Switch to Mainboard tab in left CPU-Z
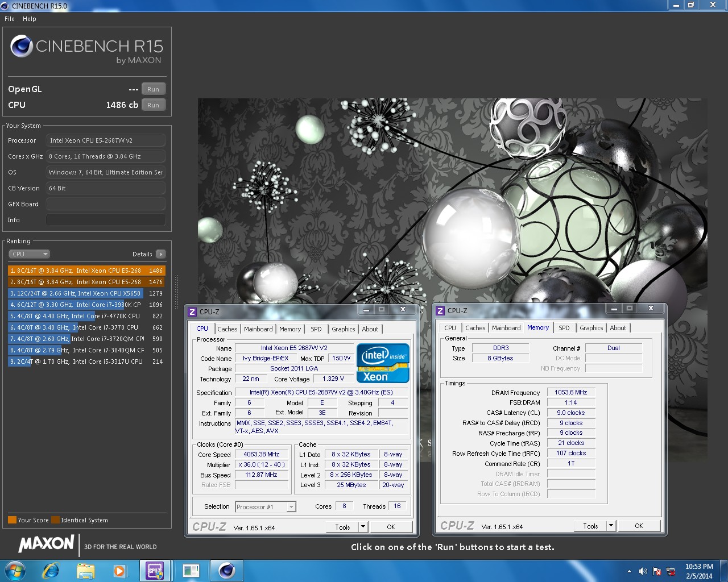Screen dimensions: 728x582 [x=258, y=329]
